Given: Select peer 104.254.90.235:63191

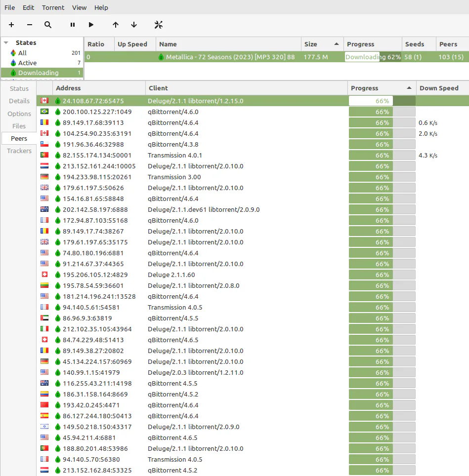Looking at the screenshot, I should click(x=253, y=134).
